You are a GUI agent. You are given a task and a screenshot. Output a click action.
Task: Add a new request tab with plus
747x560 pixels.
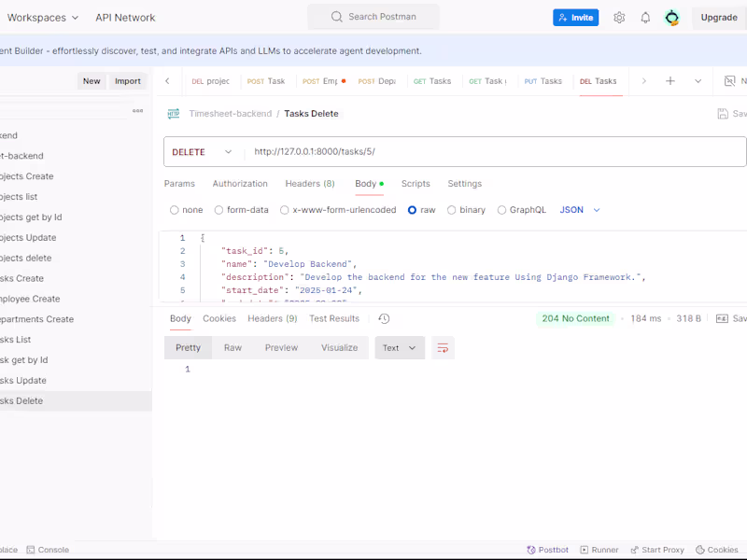[669, 81]
